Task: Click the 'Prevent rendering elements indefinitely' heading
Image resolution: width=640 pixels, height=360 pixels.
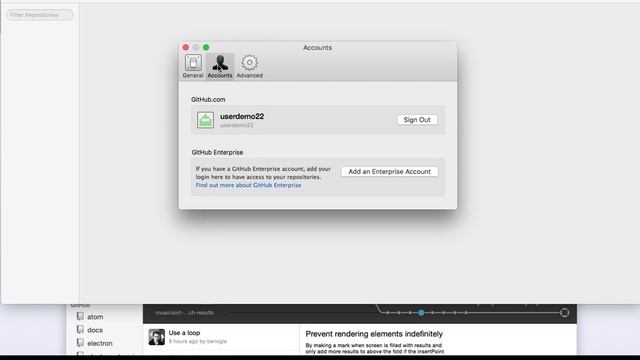Action: click(x=374, y=334)
